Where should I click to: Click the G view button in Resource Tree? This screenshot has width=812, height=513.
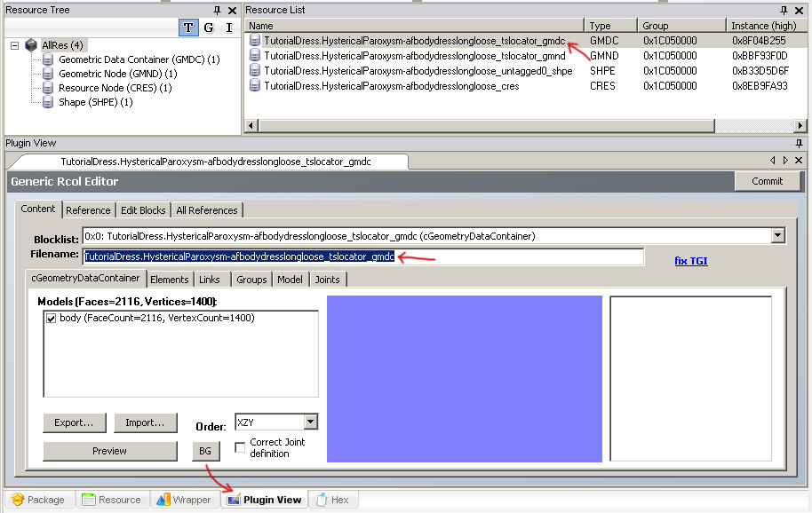(209, 28)
